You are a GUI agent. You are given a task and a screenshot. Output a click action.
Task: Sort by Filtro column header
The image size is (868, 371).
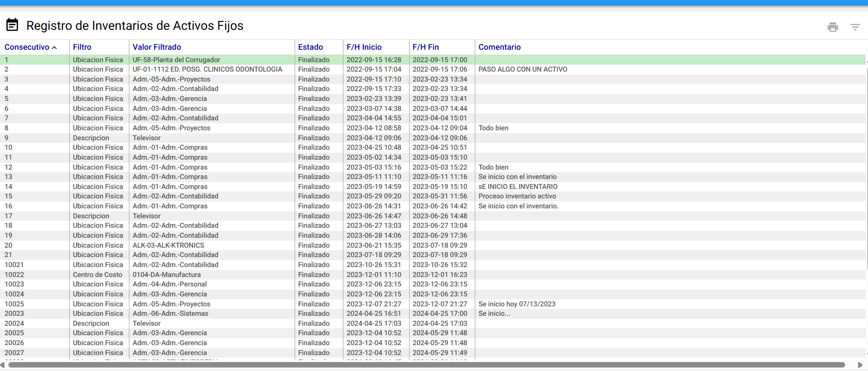click(x=82, y=47)
